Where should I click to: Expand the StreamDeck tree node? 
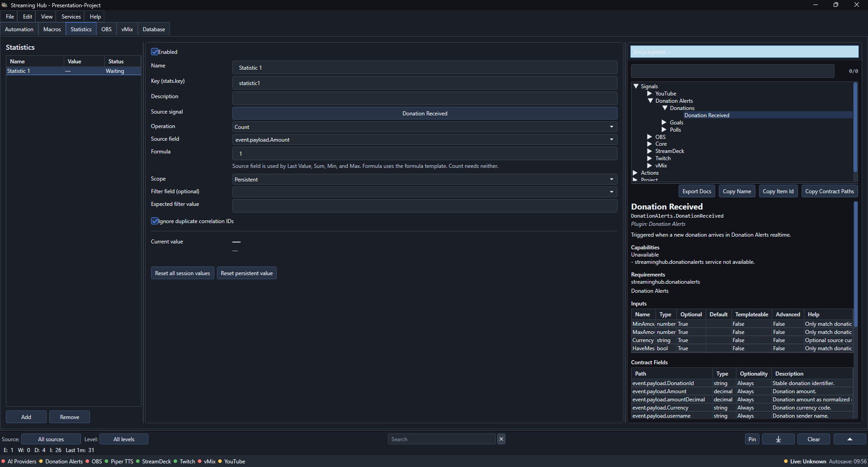point(650,151)
